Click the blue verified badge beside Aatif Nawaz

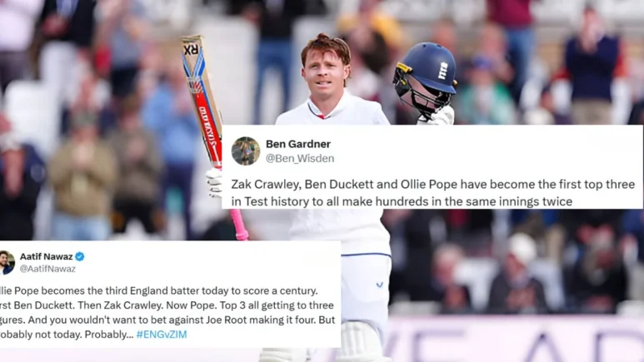click(x=80, y=256)
